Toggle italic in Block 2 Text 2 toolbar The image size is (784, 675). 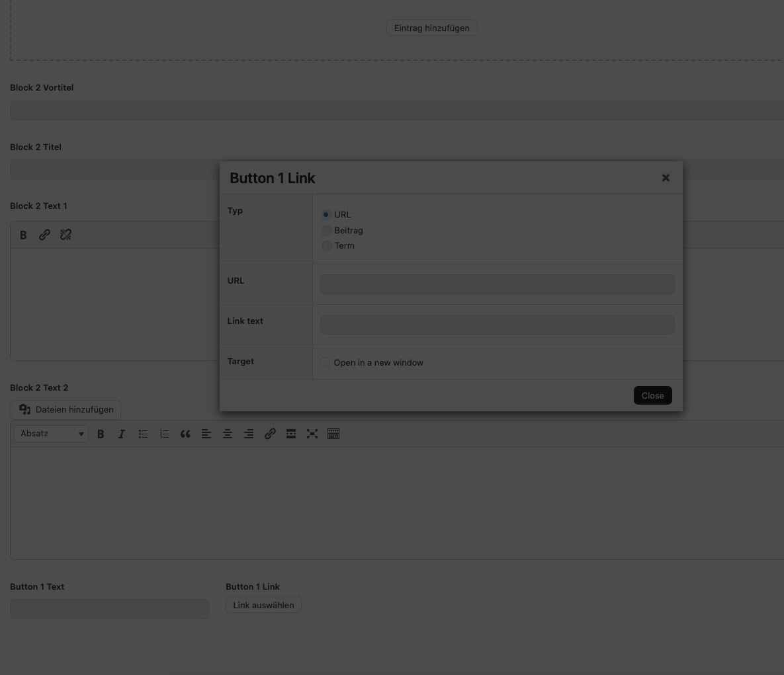(122, 434)
